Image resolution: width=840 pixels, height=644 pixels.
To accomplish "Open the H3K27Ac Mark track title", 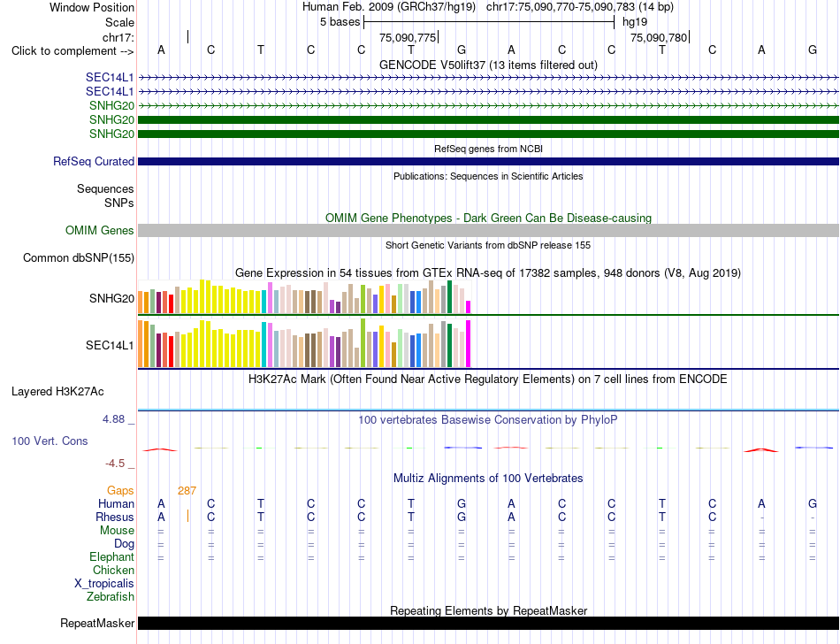I will [x=488, y=379].
